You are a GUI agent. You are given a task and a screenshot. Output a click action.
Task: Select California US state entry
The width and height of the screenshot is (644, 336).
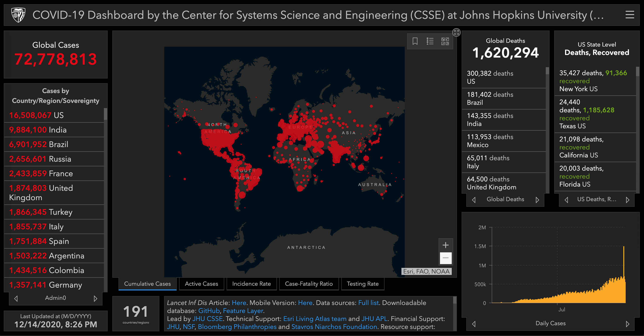coord(595,147)
